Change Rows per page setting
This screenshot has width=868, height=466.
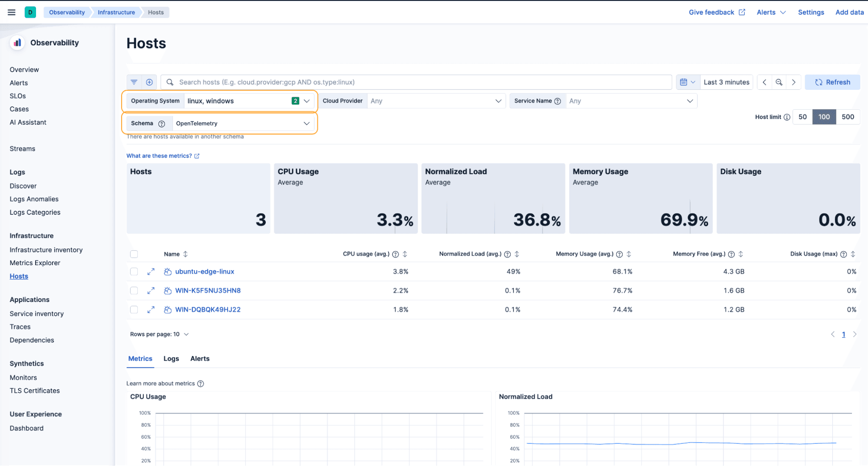(x=159, y=335)
